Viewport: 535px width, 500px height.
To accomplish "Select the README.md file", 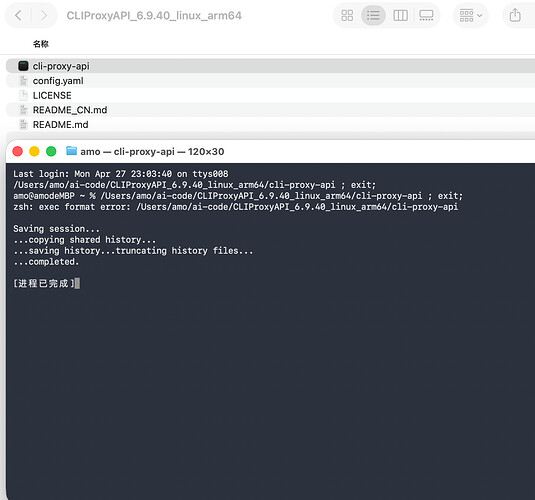I will point(270,125).
